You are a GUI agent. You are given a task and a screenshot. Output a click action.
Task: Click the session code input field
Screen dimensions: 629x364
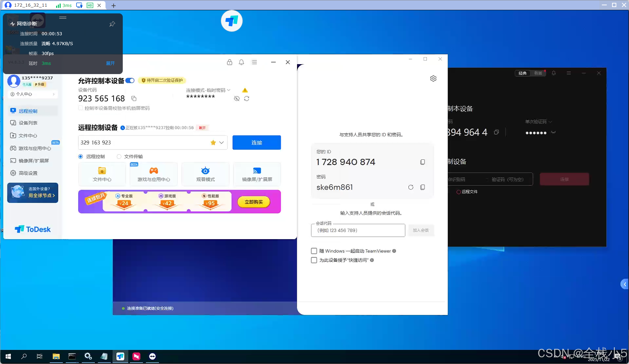click(x=358, y=230)
